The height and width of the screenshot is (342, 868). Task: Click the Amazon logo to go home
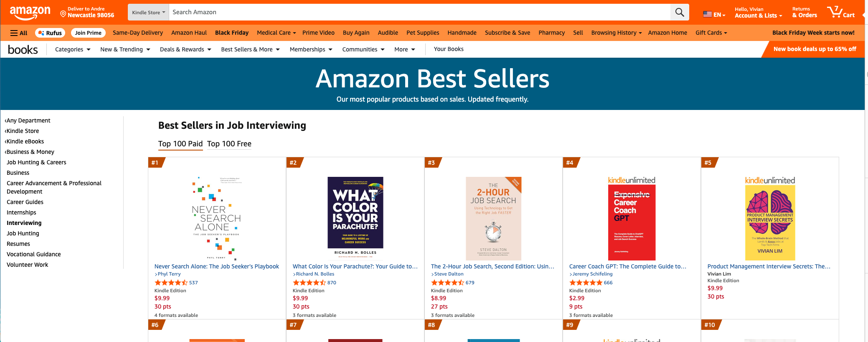tap(30, 12)
